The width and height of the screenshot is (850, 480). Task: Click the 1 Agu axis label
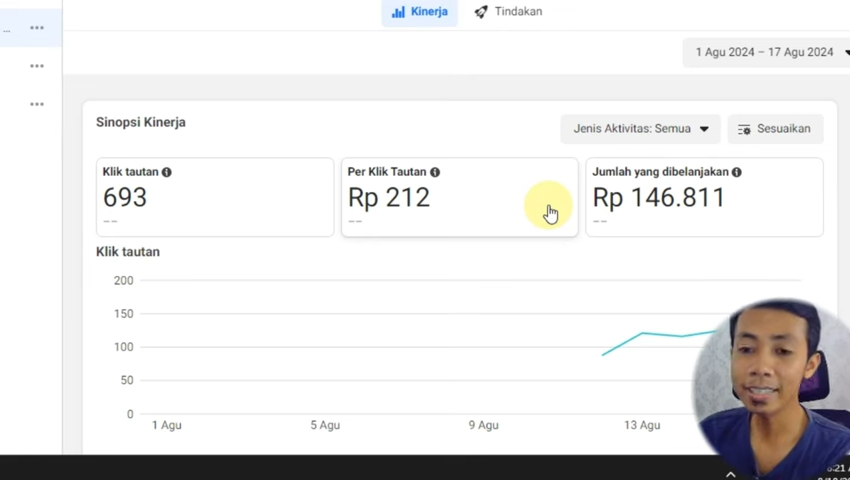pos(166,425)
